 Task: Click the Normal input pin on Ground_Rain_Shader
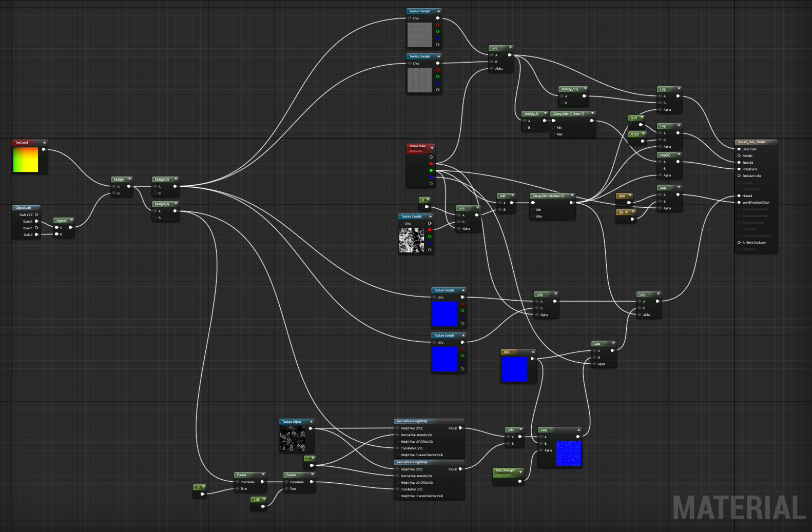click(739, 196)
